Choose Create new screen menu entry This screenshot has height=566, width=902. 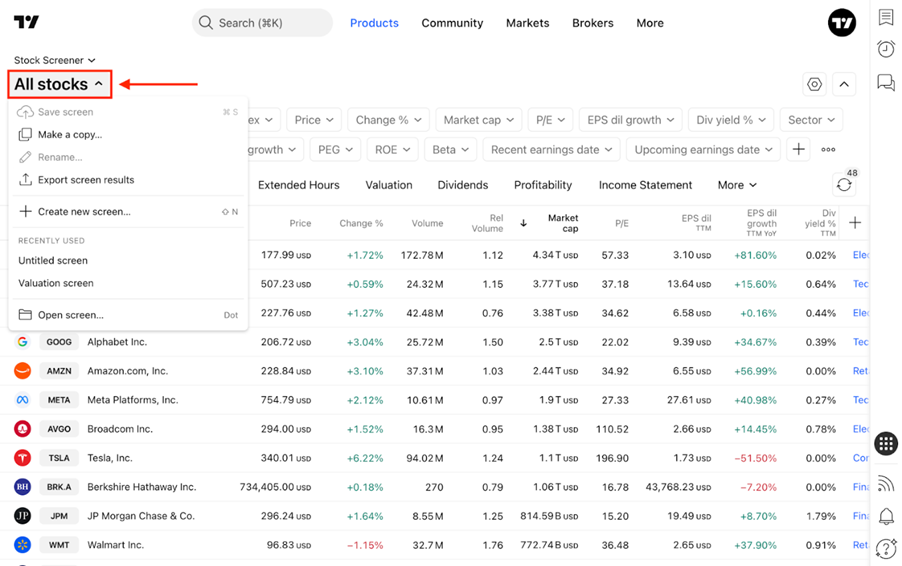coord(127,212)
